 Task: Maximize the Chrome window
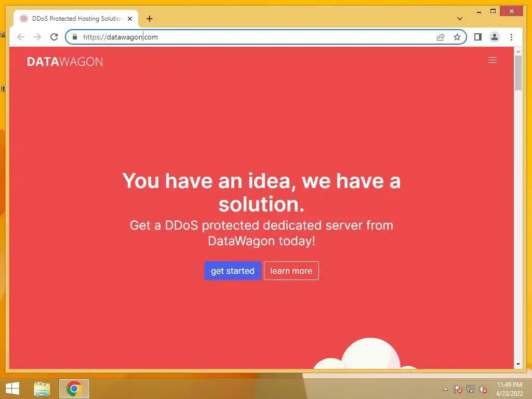[x=493, y=11]
